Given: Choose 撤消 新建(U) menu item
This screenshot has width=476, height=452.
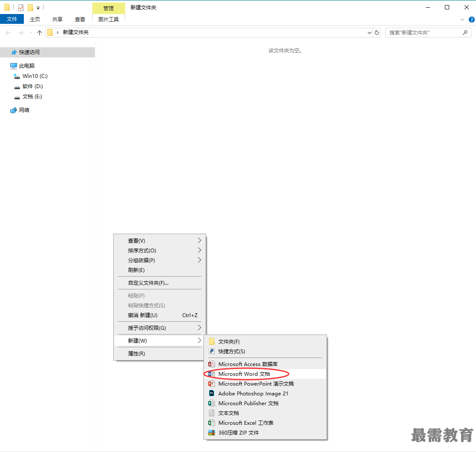Looking at the screenshot, I should pyautogui.click(x=159, y=315).
